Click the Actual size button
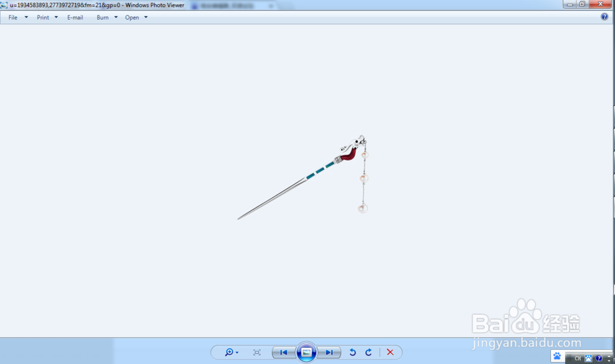Image resolution: width=615 pixels, height=364 pixels. 257,352
